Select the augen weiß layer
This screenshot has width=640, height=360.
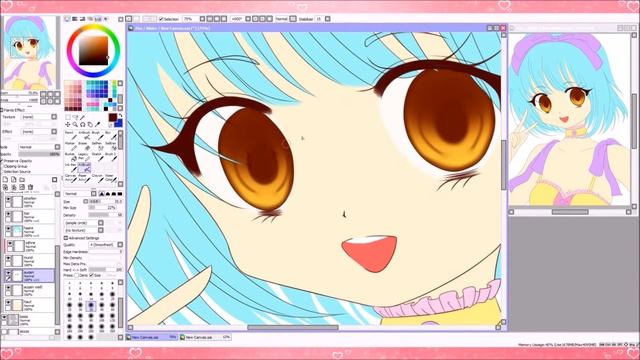29,290
